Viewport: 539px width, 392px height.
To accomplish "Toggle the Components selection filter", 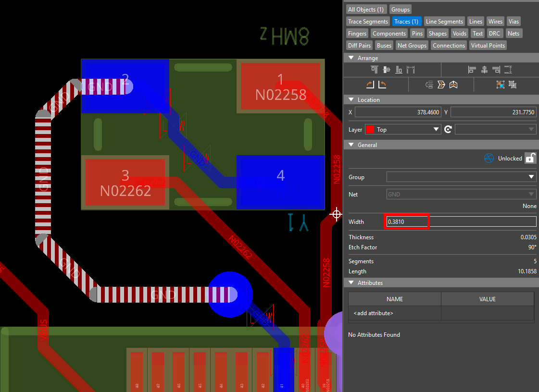I will click(x=389, y=34).
